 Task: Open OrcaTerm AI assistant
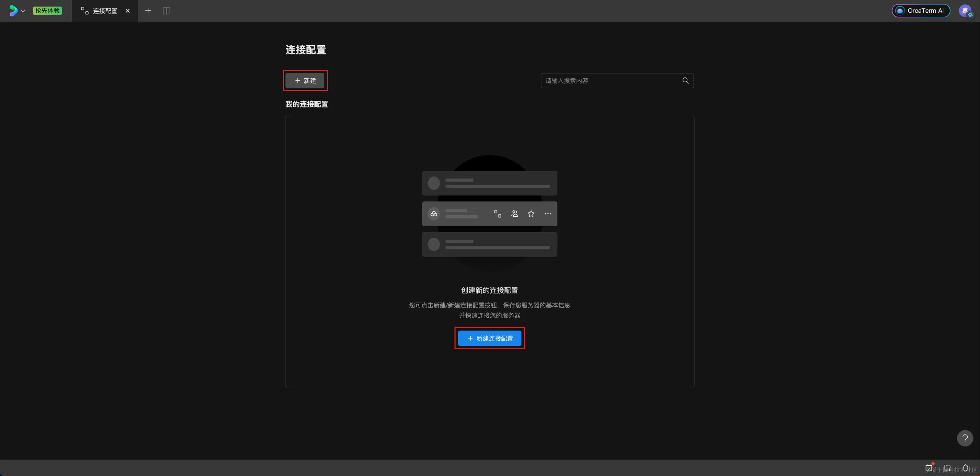921,11
